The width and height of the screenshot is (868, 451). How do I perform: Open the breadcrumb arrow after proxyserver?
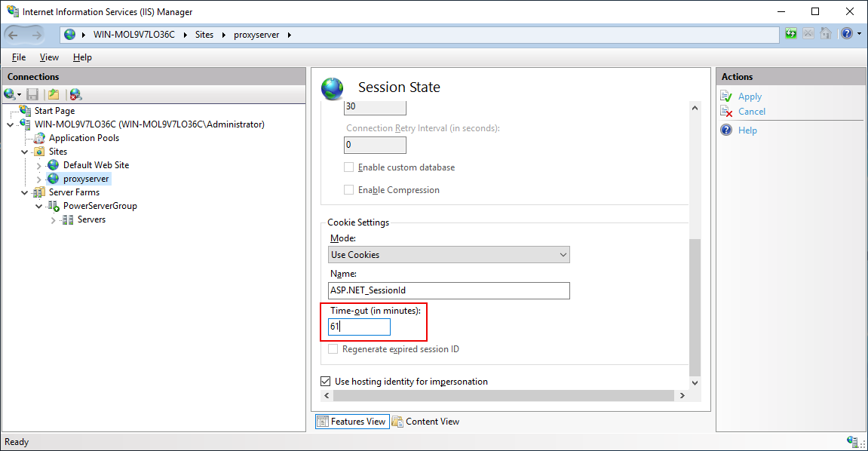click(289, 35)
